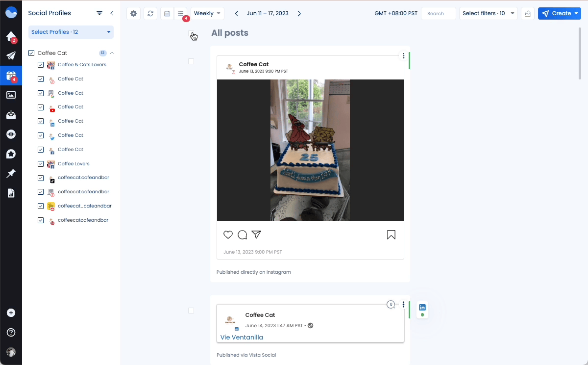Open the inbox tray sidebar icon
The height and width of the screenshot is (365, 588).
(x=11, y=115)
